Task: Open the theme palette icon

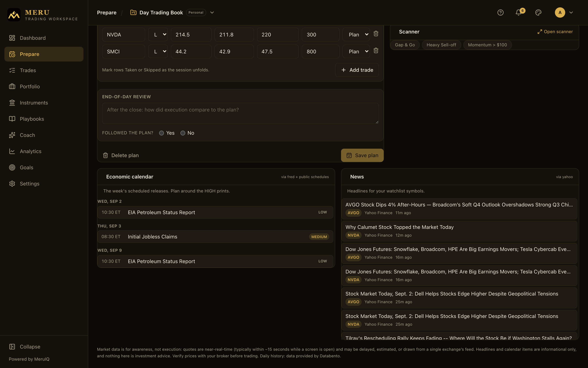Action: tap(538, 12)
